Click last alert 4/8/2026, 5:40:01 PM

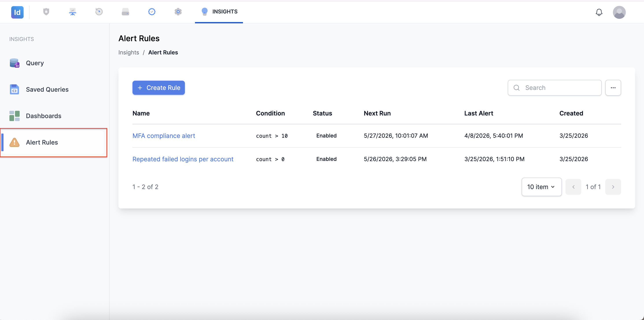click(x=493, y=136)
